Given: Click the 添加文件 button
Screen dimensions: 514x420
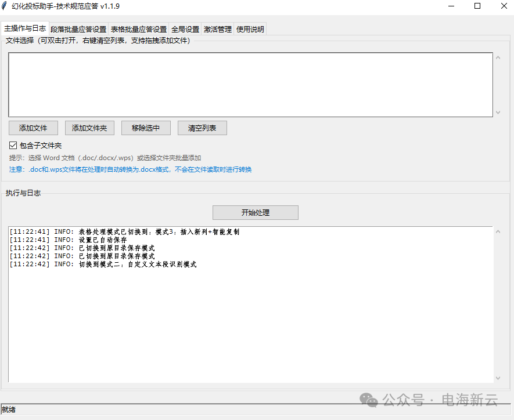Looking at the screenshot, I should click(33, 128).
